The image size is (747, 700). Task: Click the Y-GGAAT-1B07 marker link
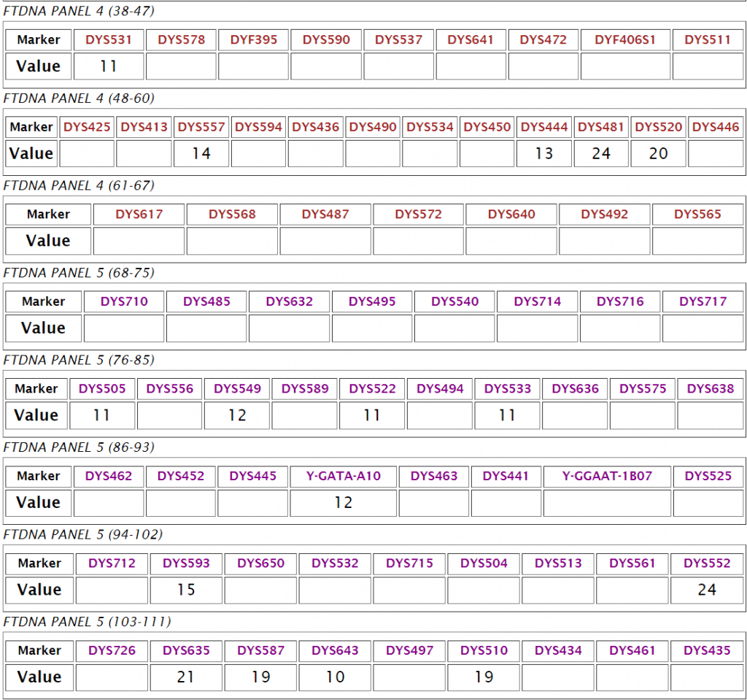tap(607, 476)
